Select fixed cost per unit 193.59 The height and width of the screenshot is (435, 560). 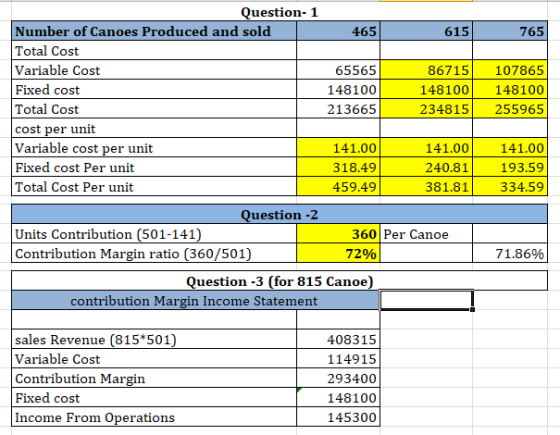(510, 167)
